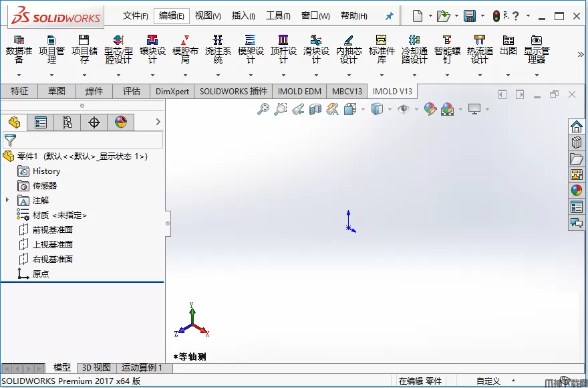
Task: Open the 冷却通路设计 cooling channel tool
Action: [414, 49]
